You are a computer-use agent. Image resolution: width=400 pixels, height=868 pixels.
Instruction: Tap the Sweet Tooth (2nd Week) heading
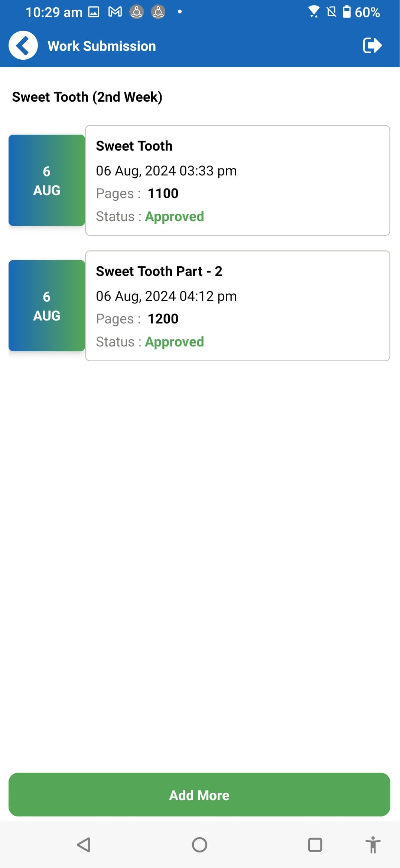coord(87,97)
